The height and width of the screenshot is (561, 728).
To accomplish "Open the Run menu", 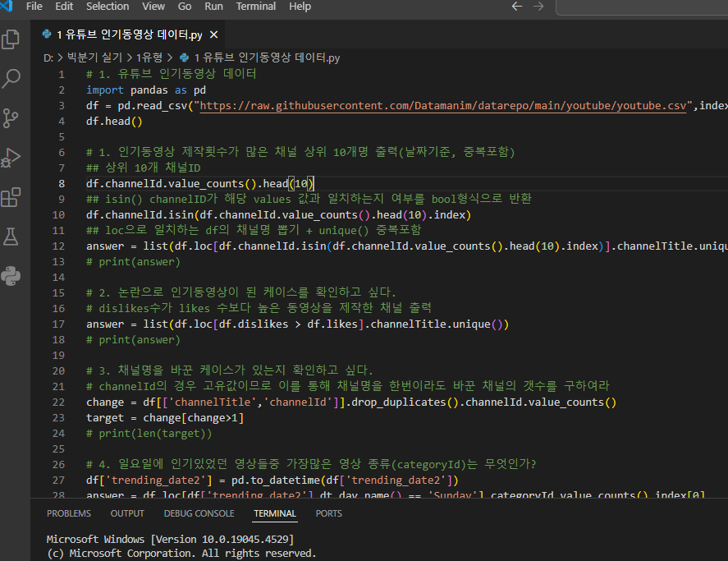I will 213,6.
